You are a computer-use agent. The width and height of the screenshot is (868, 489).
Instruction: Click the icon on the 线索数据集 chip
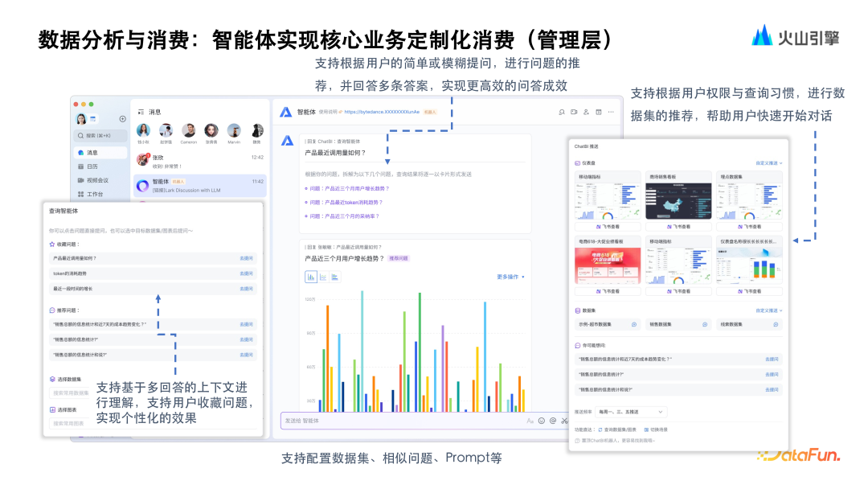(776, 324)
